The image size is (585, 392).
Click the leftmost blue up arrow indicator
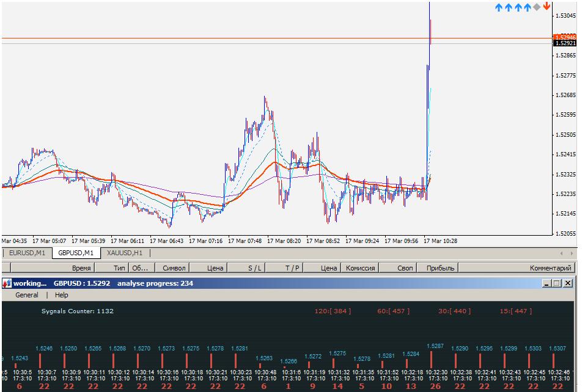498,7
